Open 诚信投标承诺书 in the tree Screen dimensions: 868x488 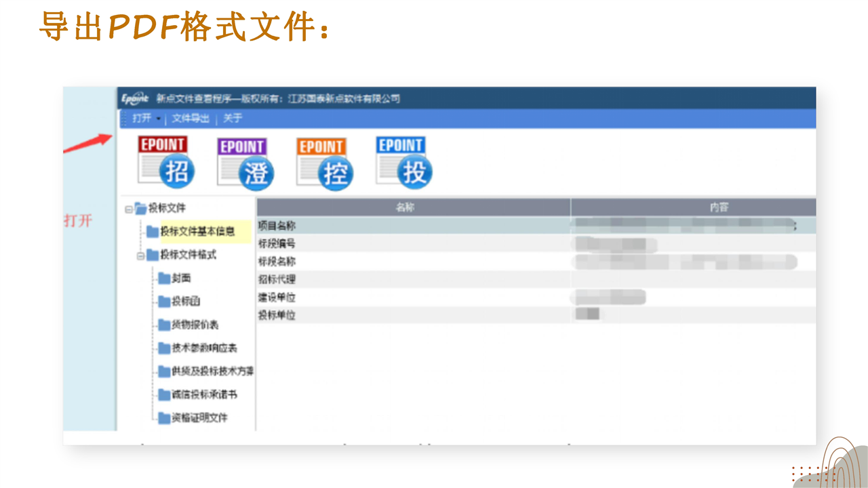click(204, 394)
